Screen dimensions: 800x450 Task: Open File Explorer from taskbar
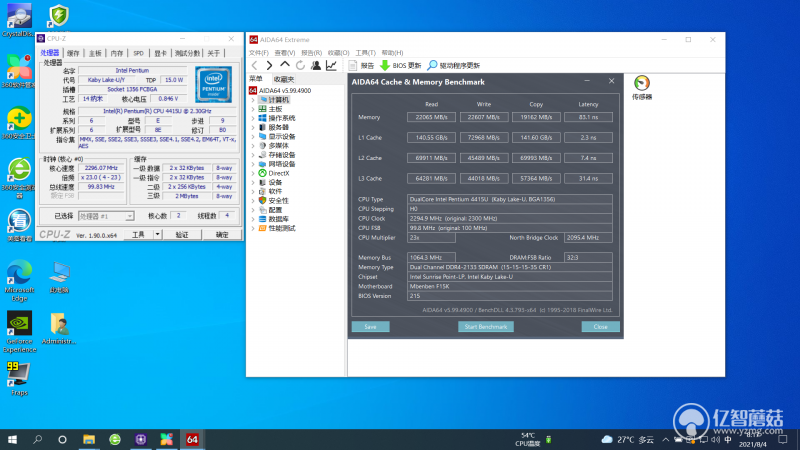[89, 439]
